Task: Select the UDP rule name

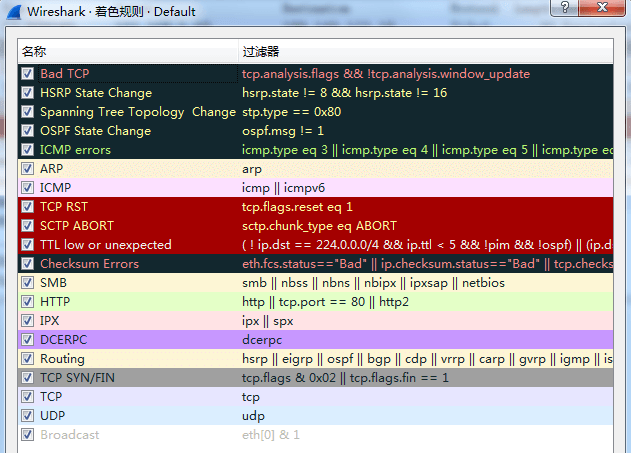Action: coord(52,416)
